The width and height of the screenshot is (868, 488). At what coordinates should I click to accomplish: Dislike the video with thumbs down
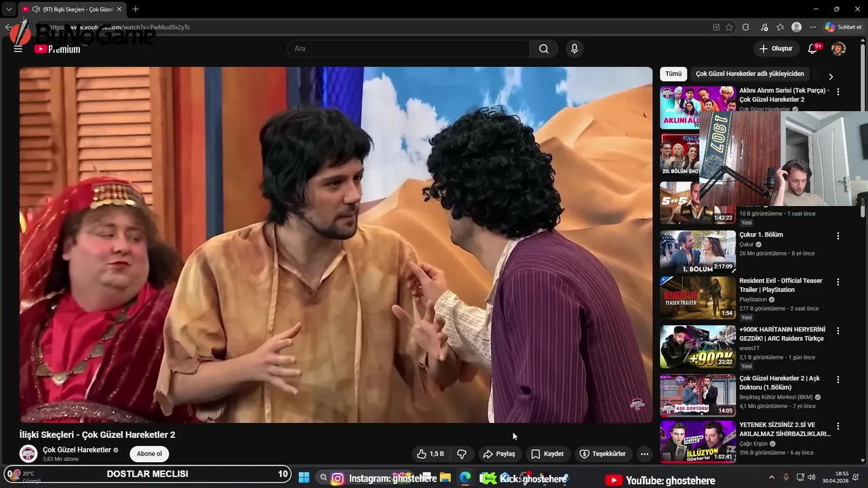click(462, 454)
